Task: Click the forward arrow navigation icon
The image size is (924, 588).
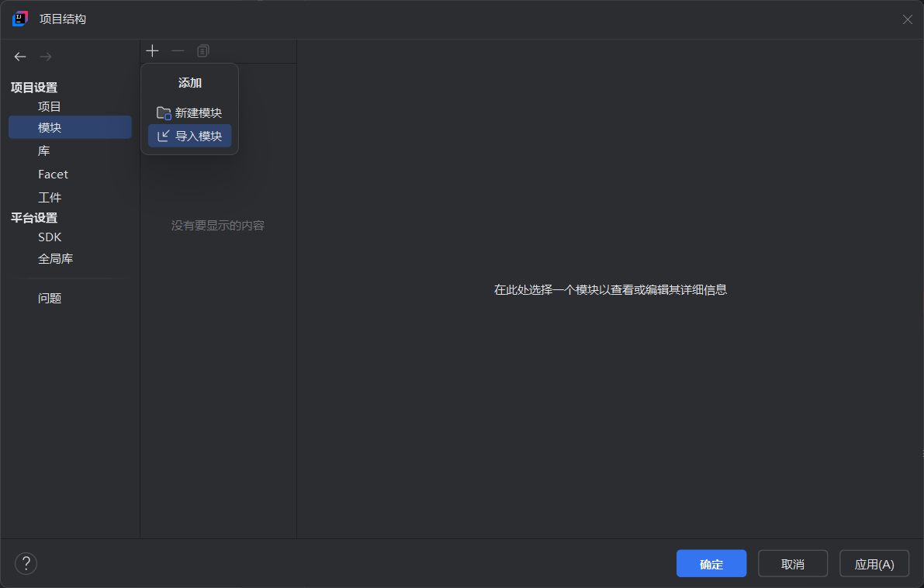Action: 46,57
